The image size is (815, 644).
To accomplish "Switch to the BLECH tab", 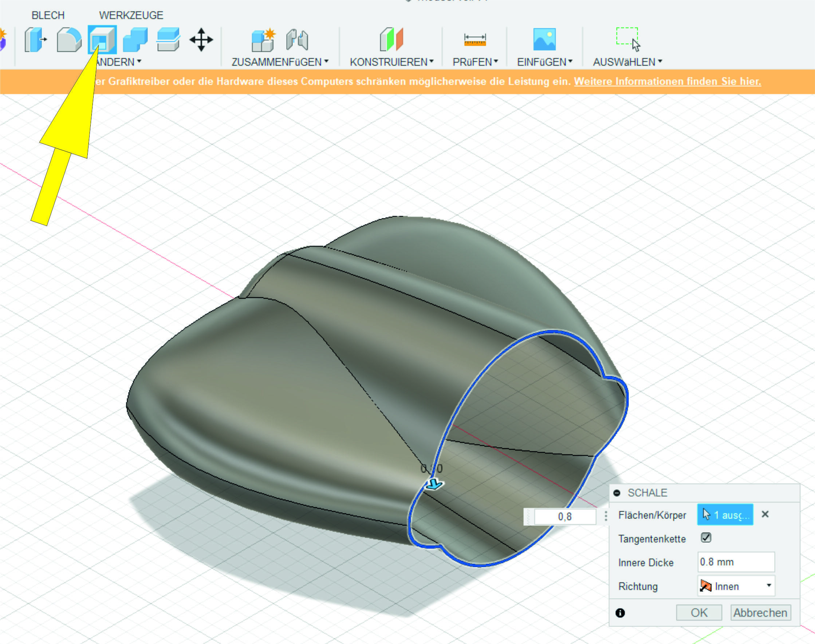I will [x=48, y=15].
